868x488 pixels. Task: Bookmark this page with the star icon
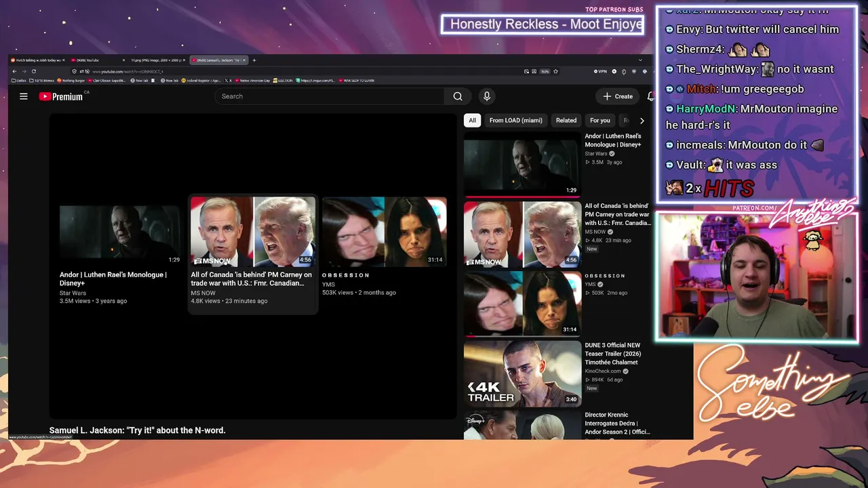pyautogui.click(x=555, y=71)
